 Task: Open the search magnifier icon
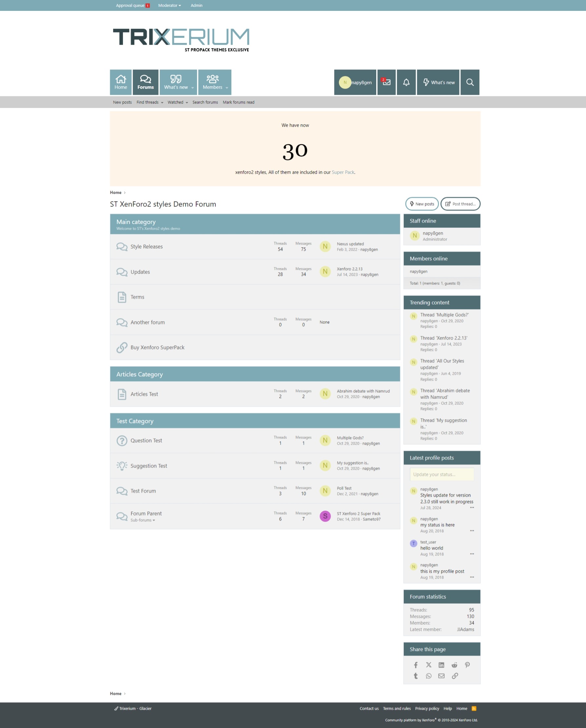[470, 82]
